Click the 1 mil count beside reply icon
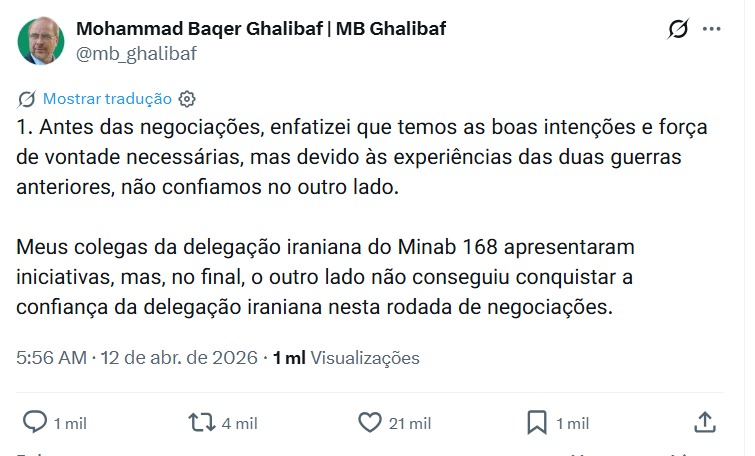 70,424
